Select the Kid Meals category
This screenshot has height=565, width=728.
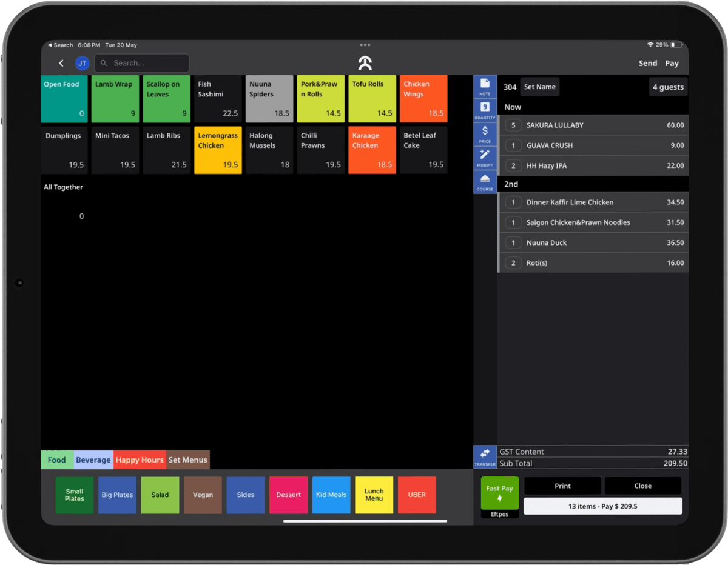pyautogui.click(x=331, y=495)
